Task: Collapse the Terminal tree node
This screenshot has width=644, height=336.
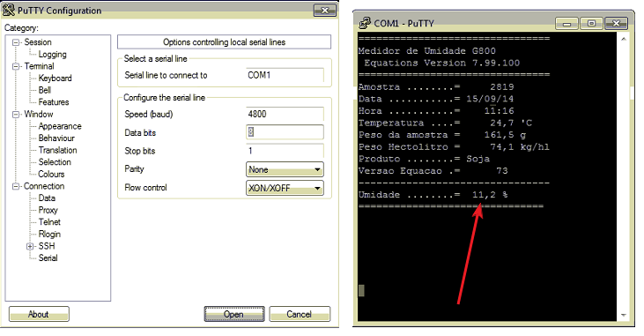Action: pyautogui.click(x=16, y=66)
